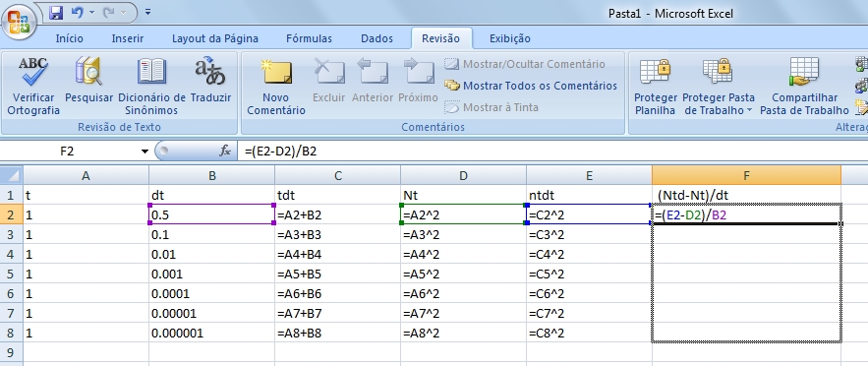Select column A header
Viewport: 868px width, 366px height.
coord(86,175)
